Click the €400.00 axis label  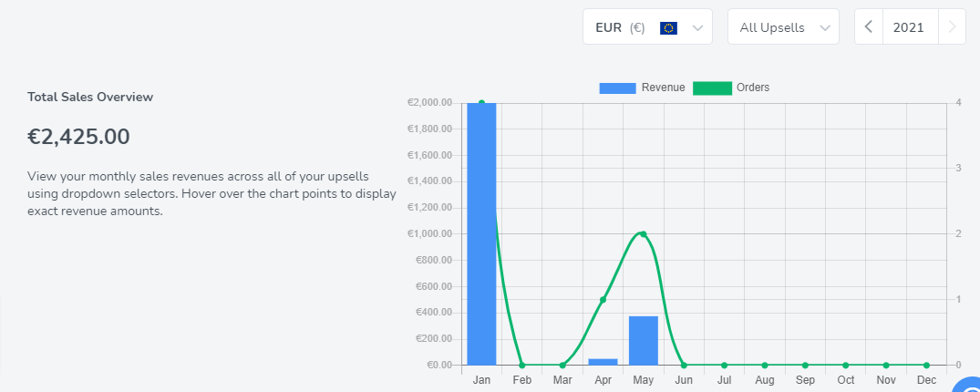click(434, 313)
